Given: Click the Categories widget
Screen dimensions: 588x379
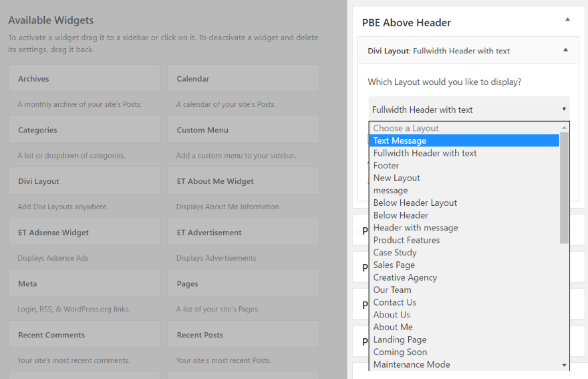Looking at the screenshot, I should [85, 130].
